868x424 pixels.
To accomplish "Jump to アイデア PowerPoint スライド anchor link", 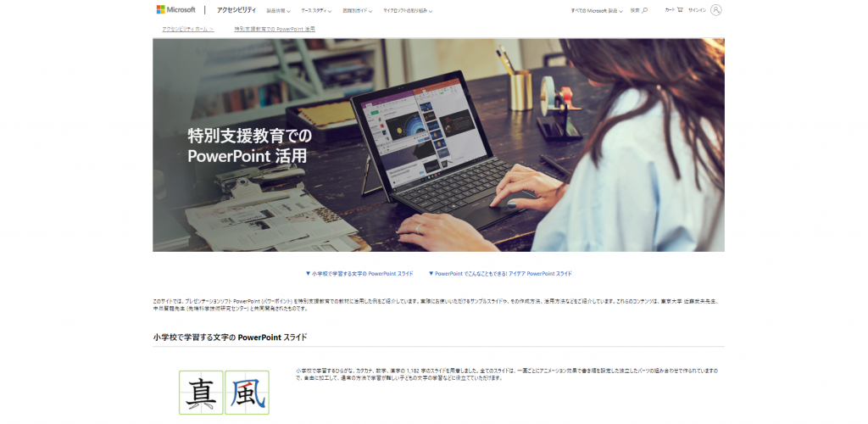I will pos(500,273).
